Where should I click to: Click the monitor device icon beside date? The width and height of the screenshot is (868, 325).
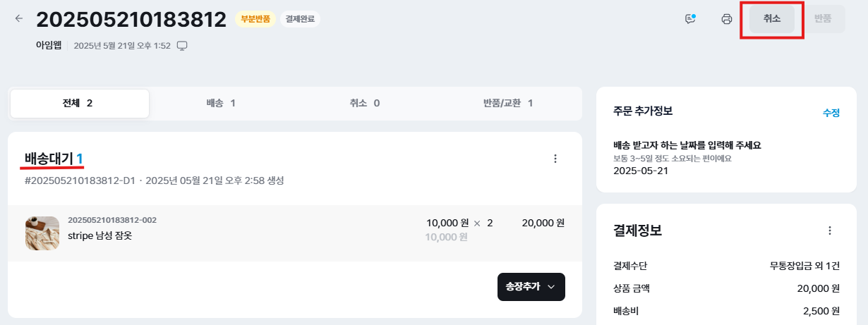coord(182,46)
